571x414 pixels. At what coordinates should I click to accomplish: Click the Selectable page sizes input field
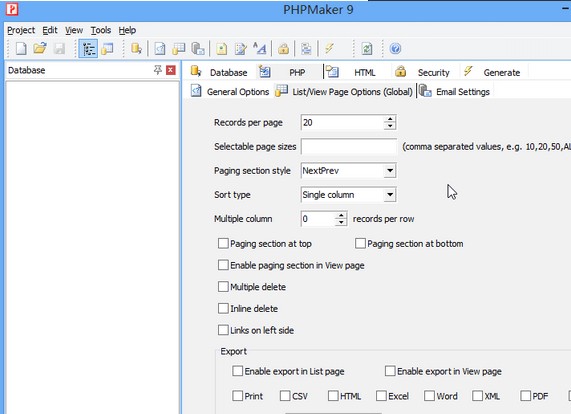348,146
